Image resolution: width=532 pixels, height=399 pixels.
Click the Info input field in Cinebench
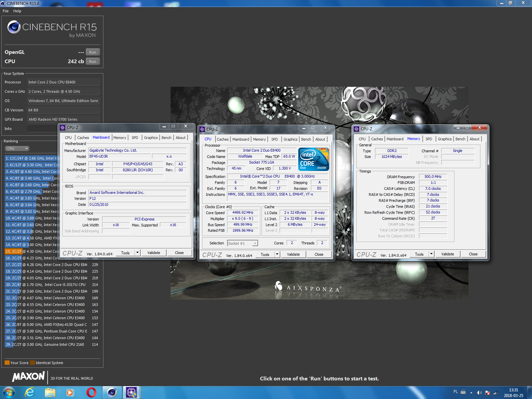click(43, 129)
